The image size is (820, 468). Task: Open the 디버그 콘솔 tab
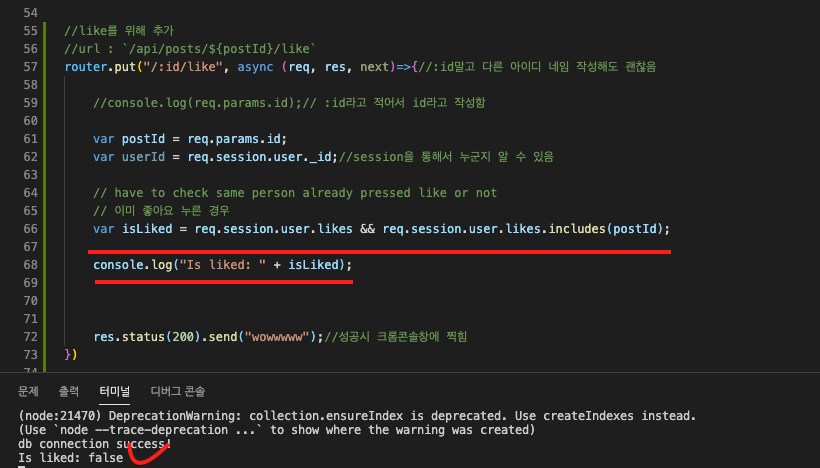tap(178, 391)
